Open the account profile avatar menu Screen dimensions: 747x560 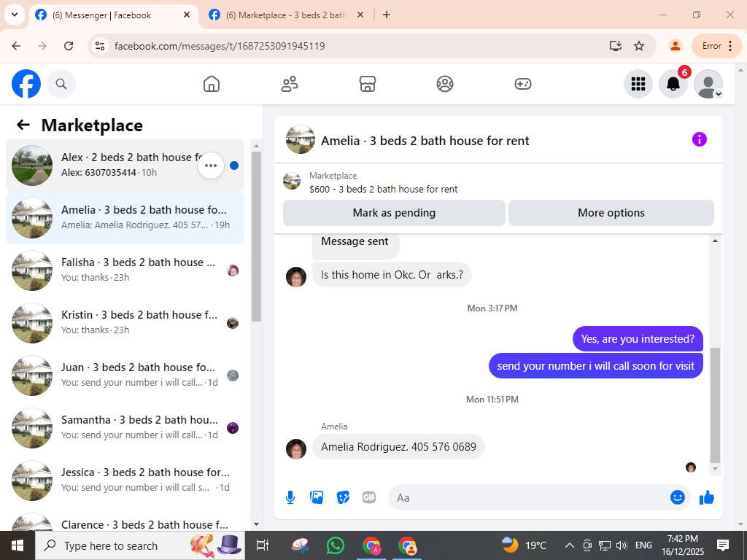pos(708,84)
